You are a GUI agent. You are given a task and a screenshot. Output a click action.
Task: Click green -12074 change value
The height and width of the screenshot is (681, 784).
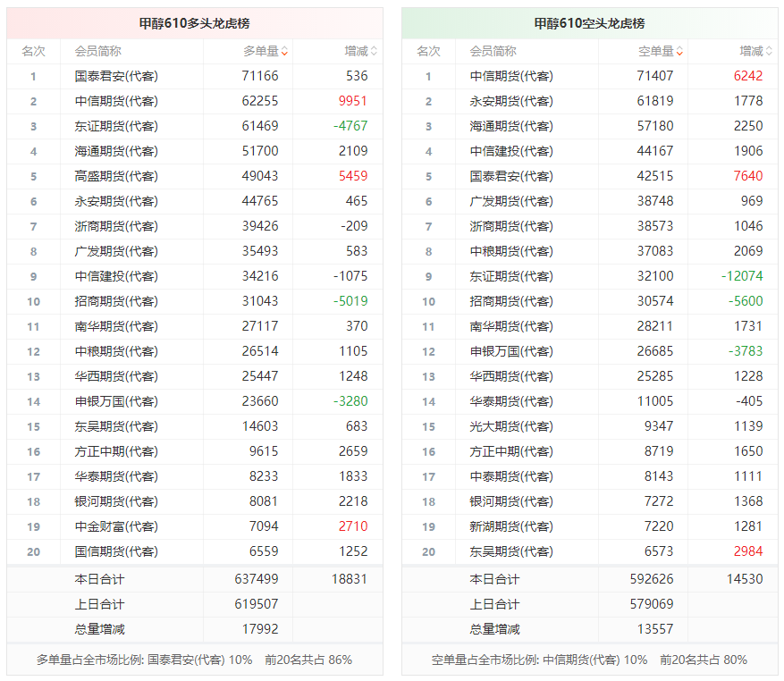coord(742,276)
